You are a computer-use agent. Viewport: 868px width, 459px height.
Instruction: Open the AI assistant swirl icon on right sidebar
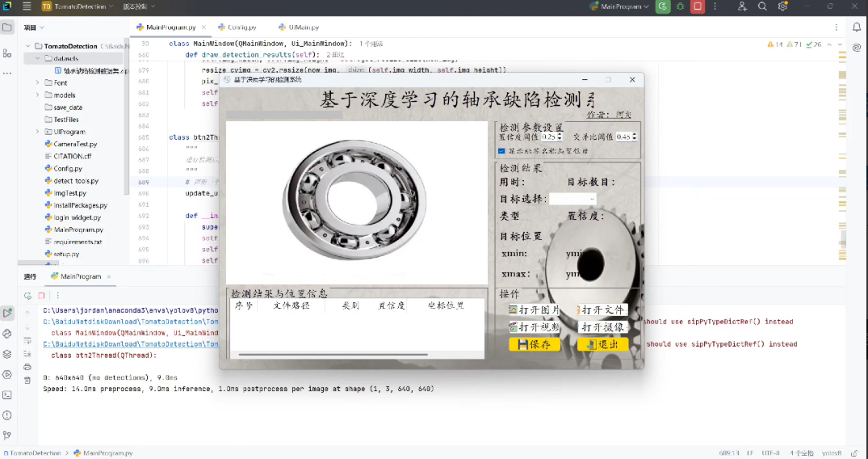(x=857, y=48)
